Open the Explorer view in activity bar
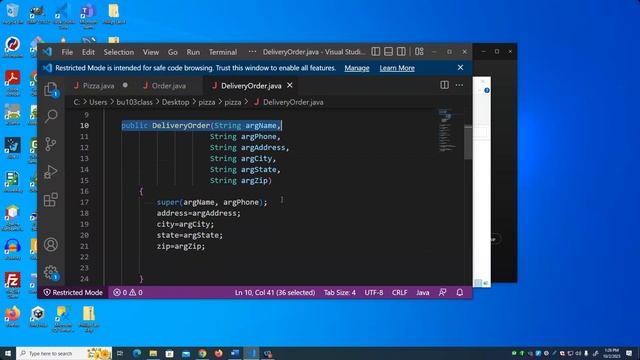The height and width of the screenshot is (360, 640). [x=50, y=89]
